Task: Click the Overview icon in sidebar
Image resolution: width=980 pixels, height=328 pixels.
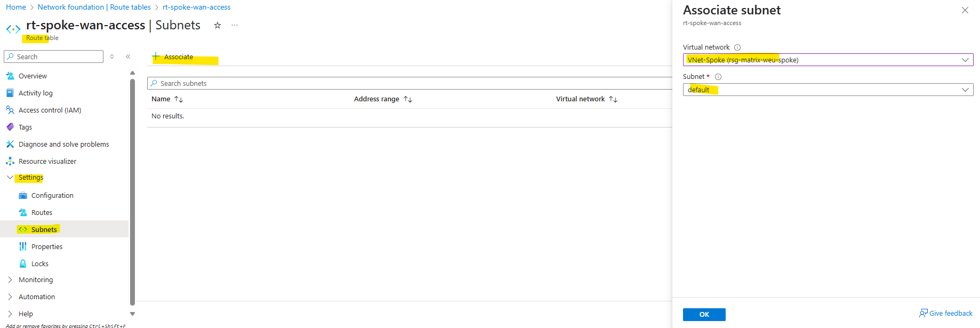Action: click(x=10, y=76)
